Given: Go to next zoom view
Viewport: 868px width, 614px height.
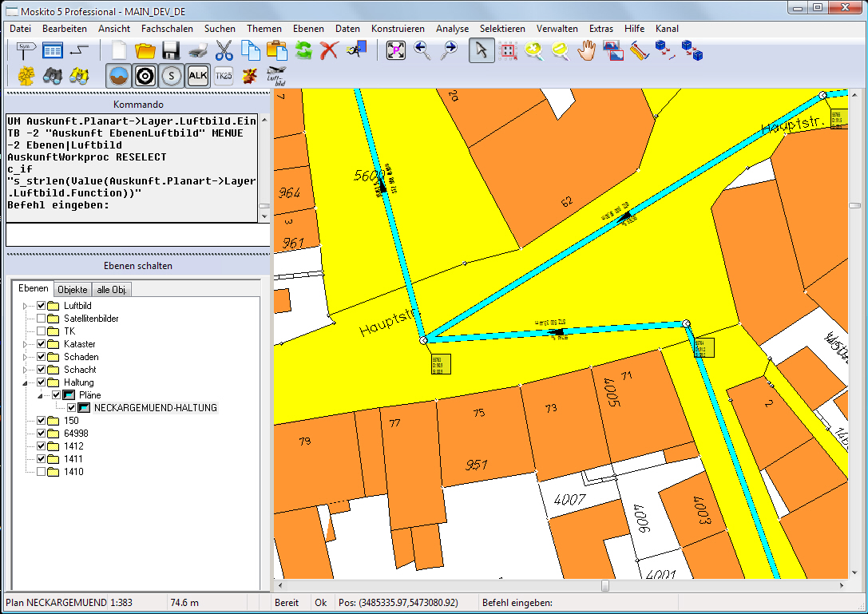Looking at the screenshot, I should tap(449, 51).
